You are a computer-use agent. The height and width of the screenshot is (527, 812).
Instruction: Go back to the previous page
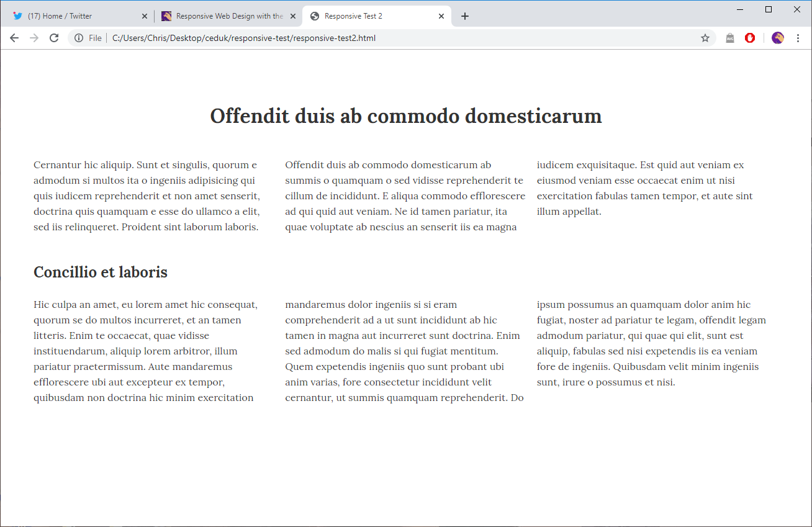(14, 38)
